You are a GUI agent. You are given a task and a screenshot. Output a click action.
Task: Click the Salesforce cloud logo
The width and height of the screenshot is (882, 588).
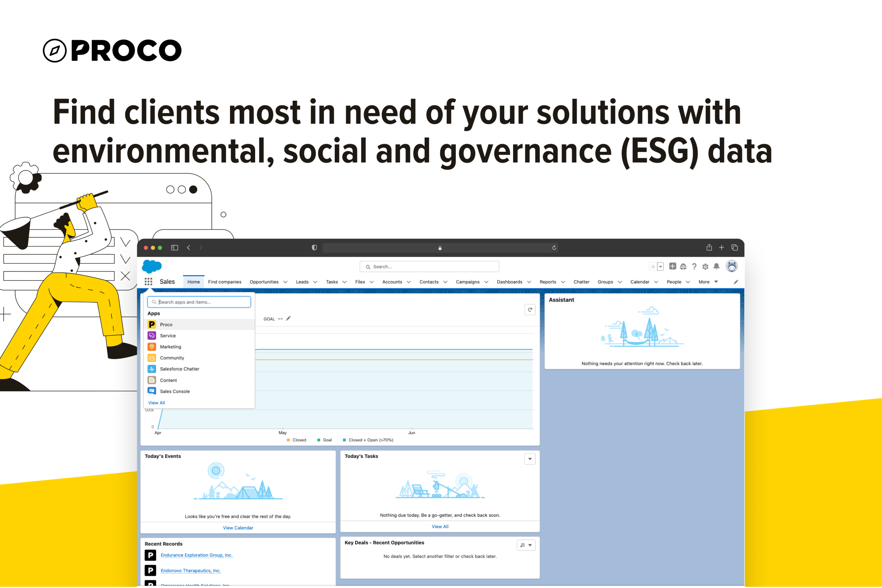(x=152, y=266)
